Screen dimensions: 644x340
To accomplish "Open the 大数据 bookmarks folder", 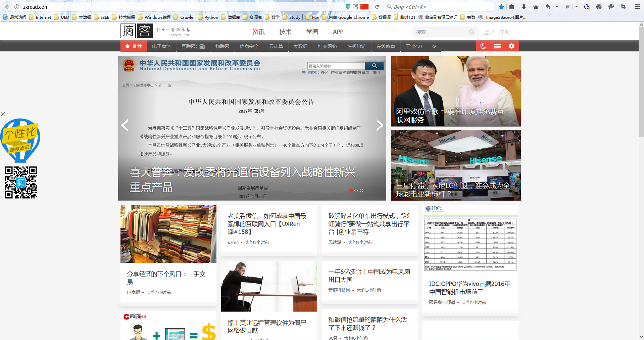I will (x=82, y=17).
